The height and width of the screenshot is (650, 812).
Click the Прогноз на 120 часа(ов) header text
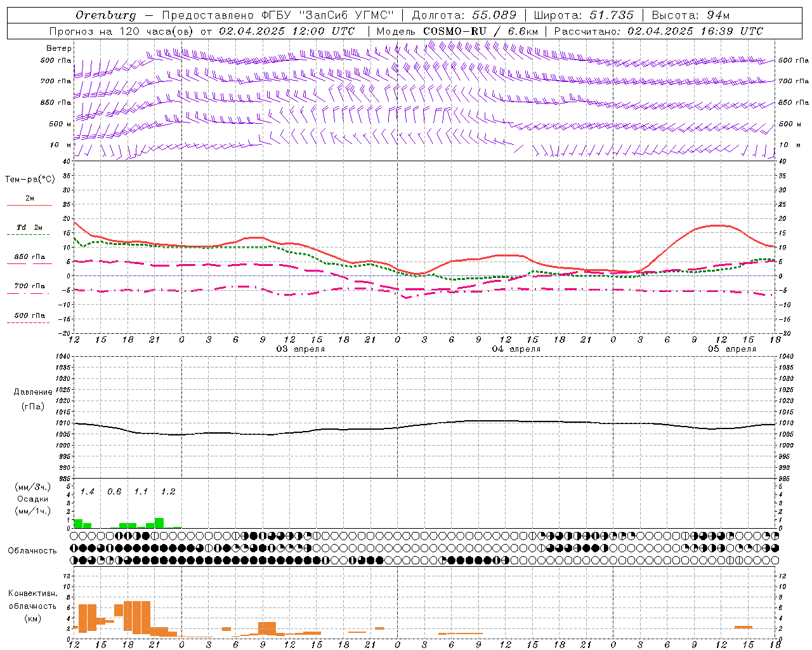202,31
